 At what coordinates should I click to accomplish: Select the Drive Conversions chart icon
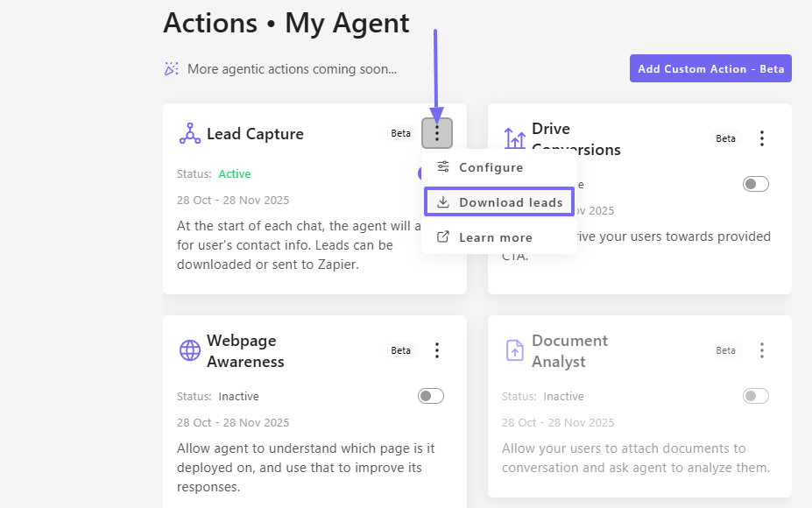pos(514,138)
